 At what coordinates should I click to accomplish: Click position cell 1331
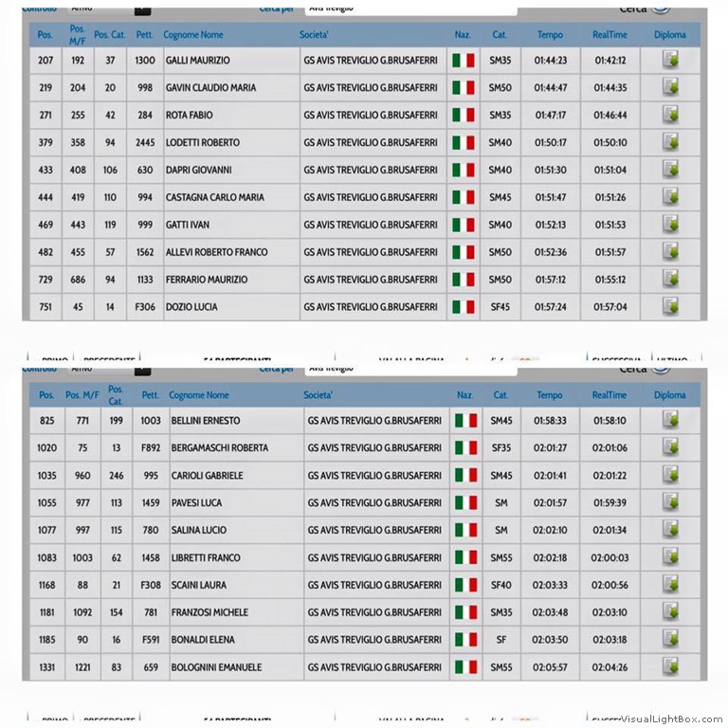click(x=46, y=666)
